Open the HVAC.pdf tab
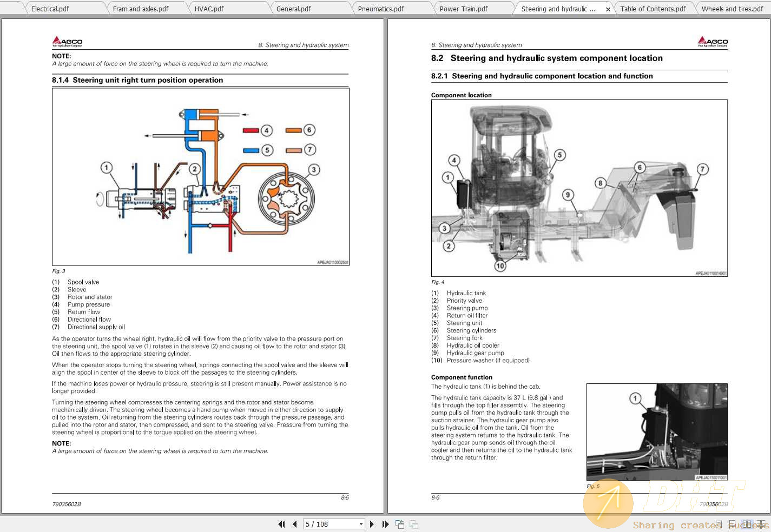 tap(209, 9)
